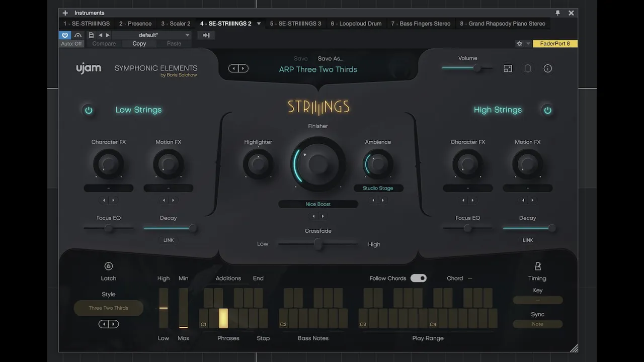
Task: Open the Timing metronome icon
Action: tap(537, 266)
